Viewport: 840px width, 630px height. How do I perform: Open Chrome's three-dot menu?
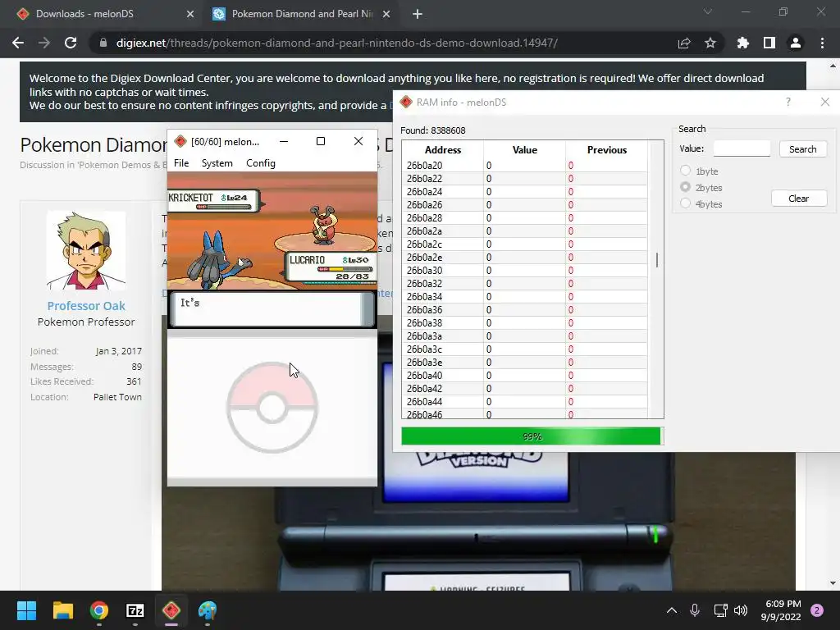coord(822,43)
